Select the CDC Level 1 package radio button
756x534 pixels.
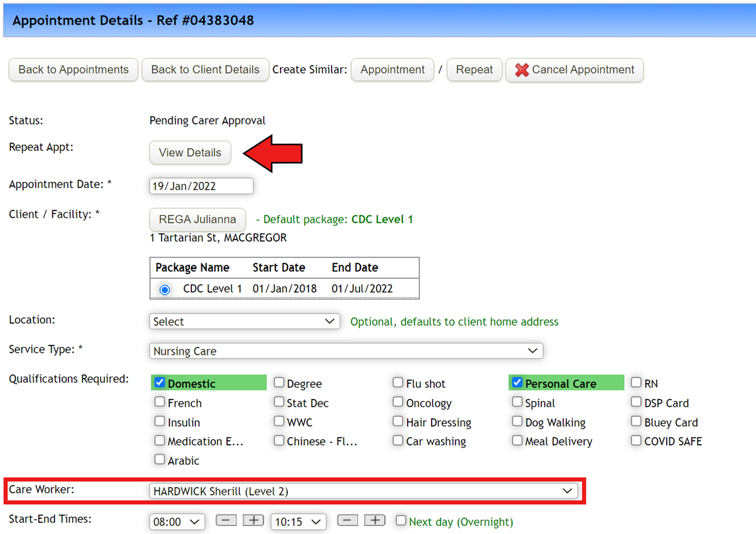click(165, 290)
